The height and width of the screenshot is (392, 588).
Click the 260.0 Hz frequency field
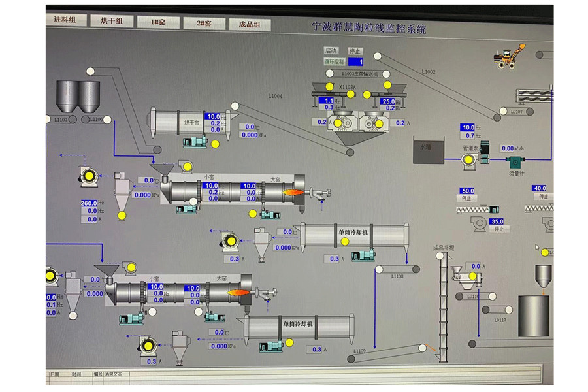click(89, 203)
